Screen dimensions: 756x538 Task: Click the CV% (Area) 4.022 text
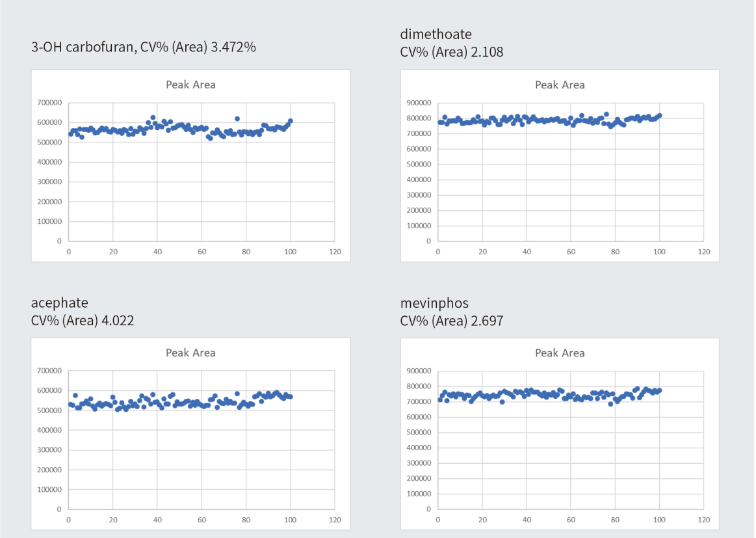pyautogui.click(x=83, y=320)
